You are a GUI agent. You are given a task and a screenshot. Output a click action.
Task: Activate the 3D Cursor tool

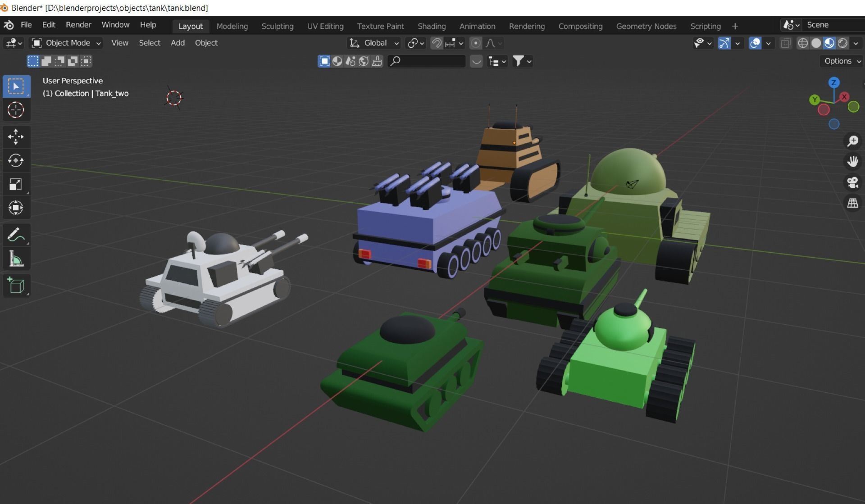[16, 110]
